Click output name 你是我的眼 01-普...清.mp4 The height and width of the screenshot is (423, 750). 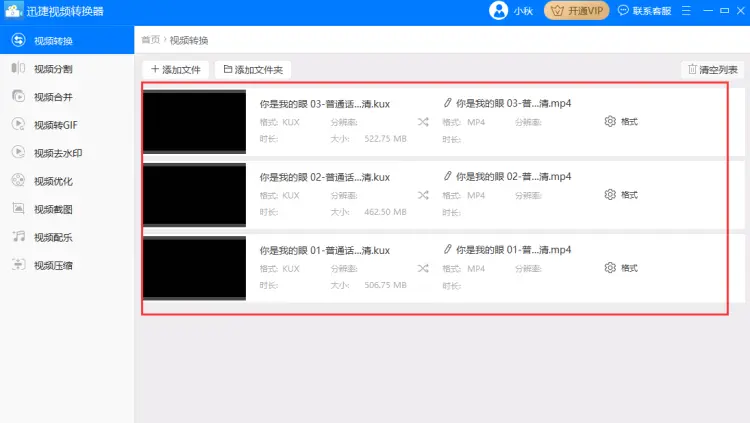(513, 250)
